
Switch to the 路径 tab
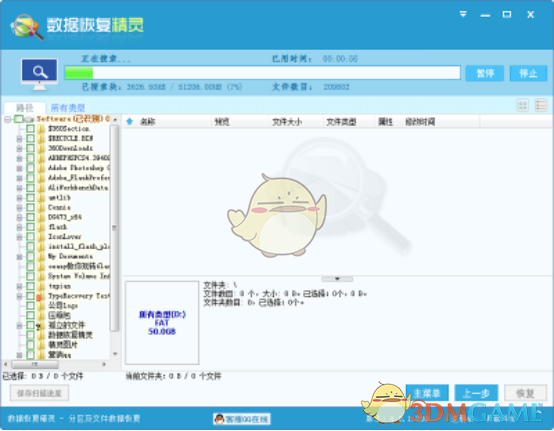(x=25, y=107)
